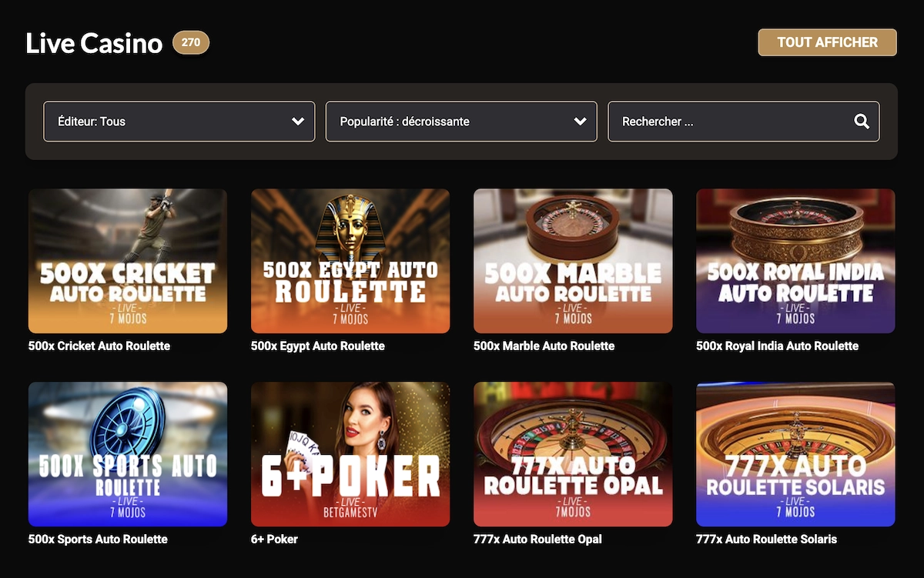Click the Live Casino heading
Image resolution: width=924 pixels, height=578 pixels.
[94, 44]
